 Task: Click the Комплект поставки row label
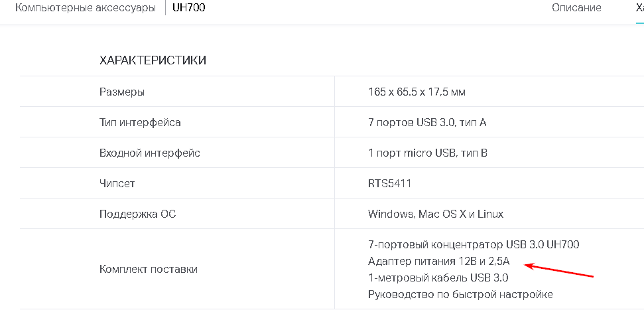pos(148,269)
